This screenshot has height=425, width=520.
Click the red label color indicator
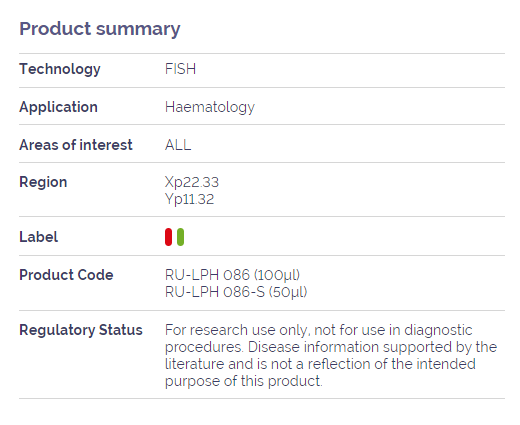[x=168, y=237]
